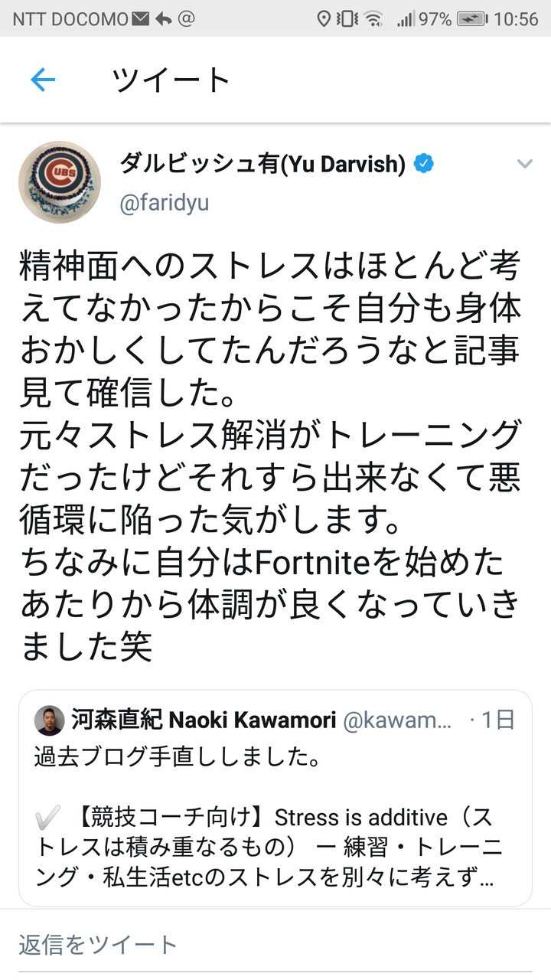Viewport: 551px width, 980px height.
Task: Tap the 10:56 clock in status bar
Action: coord(517,18)
